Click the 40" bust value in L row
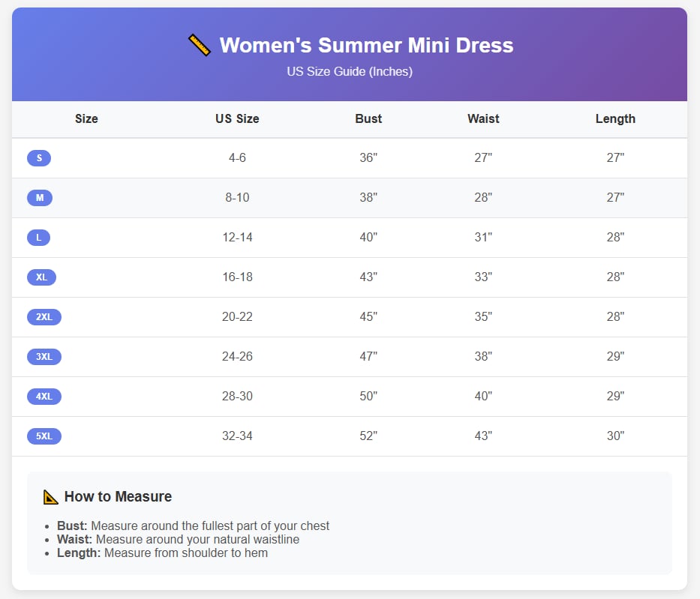 pyautogui.click(x=368, y=237)
